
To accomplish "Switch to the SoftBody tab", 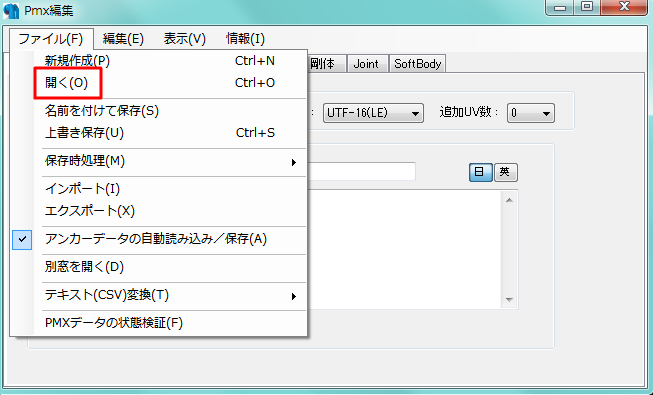I will (417, 64).
